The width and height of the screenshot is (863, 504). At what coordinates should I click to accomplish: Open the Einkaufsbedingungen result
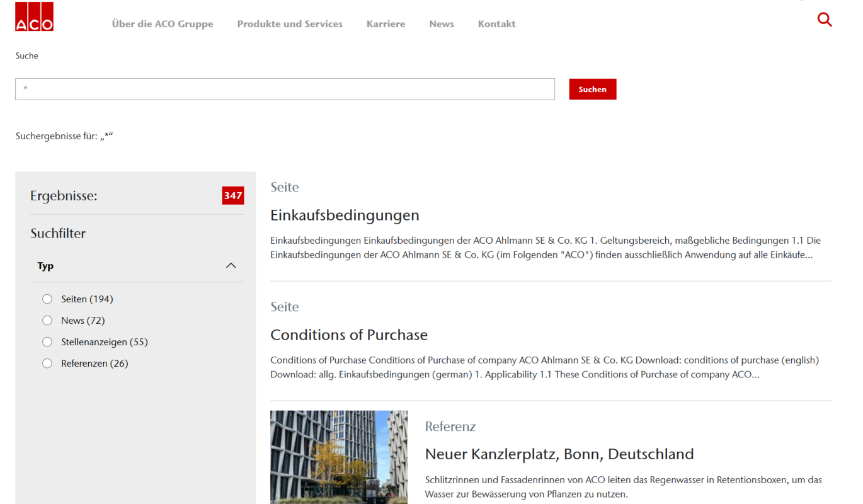[x=345, y=215]
